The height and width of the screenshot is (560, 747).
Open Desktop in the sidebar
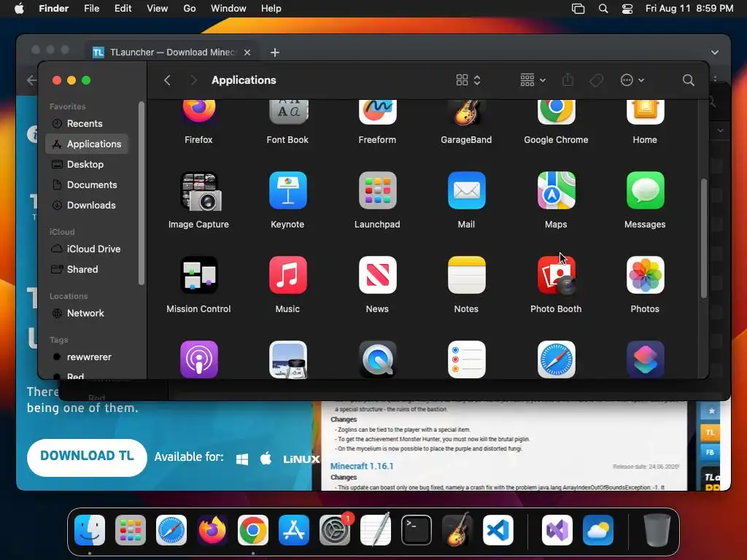[87, 164]
